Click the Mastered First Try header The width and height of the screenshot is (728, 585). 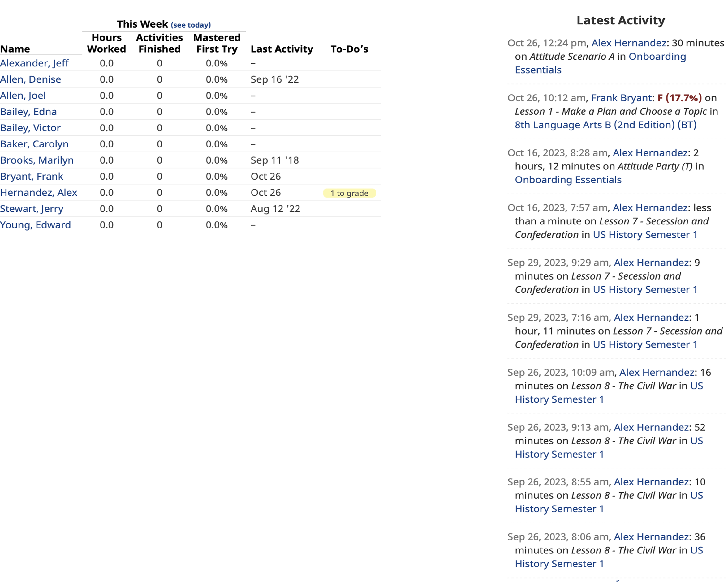[x=217, y=43]
